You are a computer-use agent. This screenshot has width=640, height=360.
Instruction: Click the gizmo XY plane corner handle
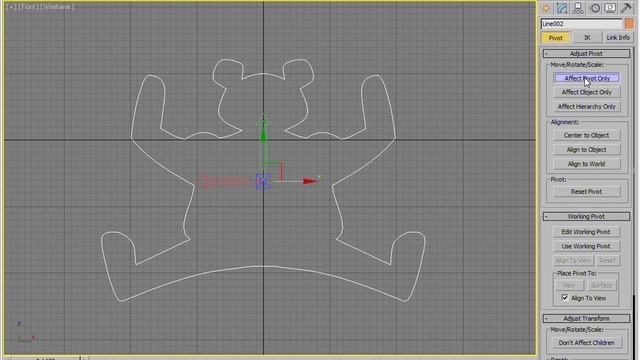point(281,164)
